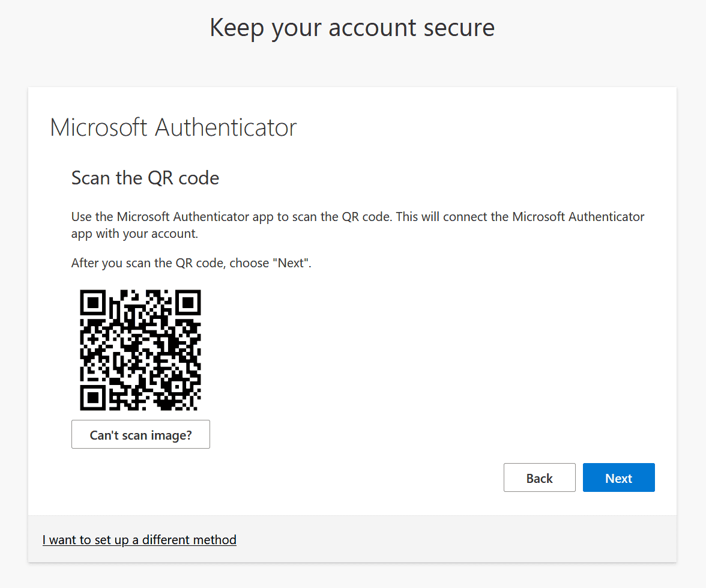Click the QR code's top-right finder square
The width and height of the screenshot is (706, 588).
[187, 303]
